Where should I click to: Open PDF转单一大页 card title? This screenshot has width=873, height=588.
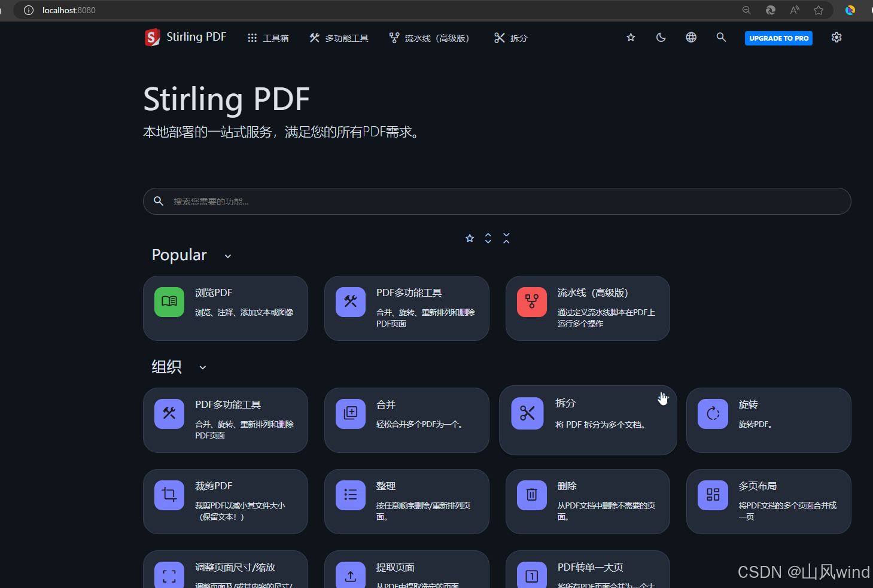point(591,568)
